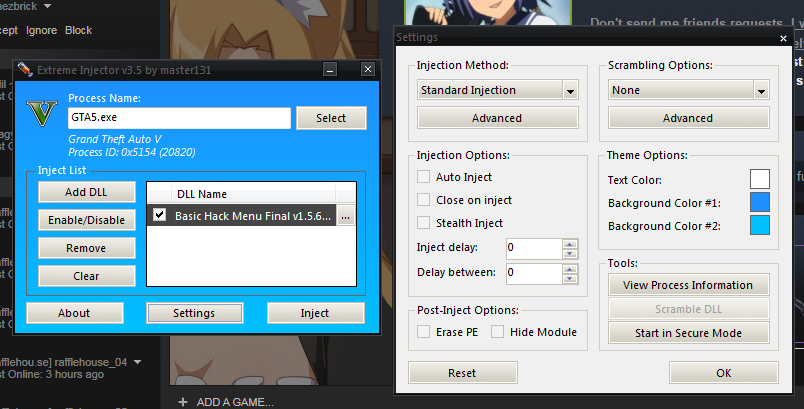
Task: Click the Grand Theft Auto V process label
Action: click(115, 139)
